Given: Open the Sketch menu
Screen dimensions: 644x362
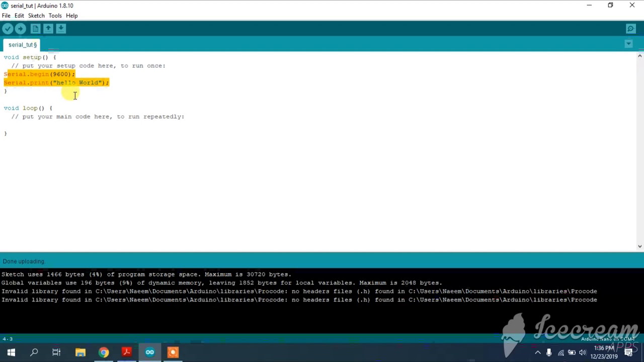Looking at the screenshot, I should tap(36, 16).
